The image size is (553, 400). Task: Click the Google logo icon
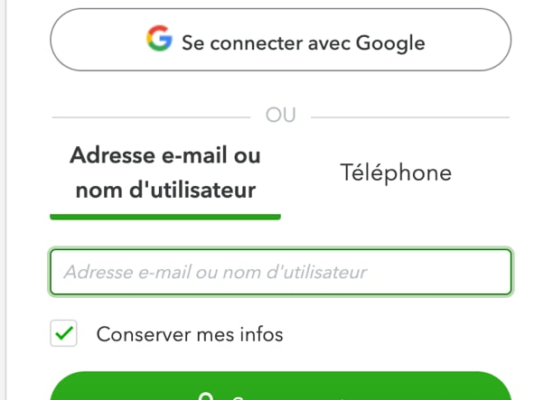159,38
